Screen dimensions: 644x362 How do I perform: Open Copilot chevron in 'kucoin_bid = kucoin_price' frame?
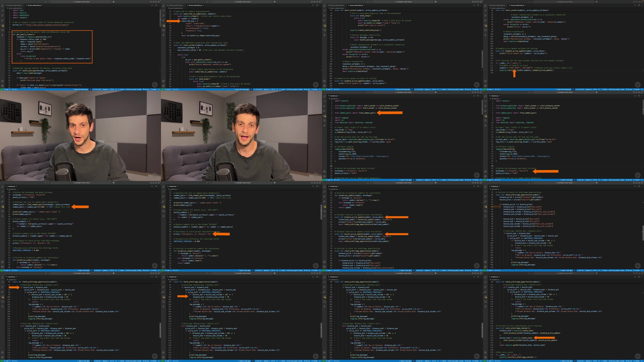tap(598, 183)
